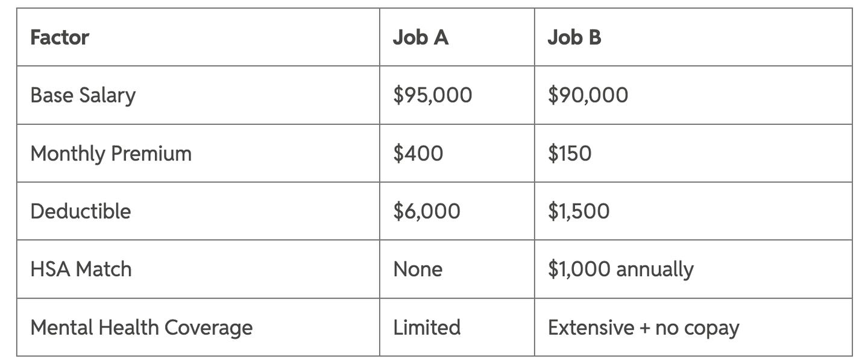Viewport: 868px width, 363px height.
Task: Click the Job B column header
Action: tap(574, 37)
